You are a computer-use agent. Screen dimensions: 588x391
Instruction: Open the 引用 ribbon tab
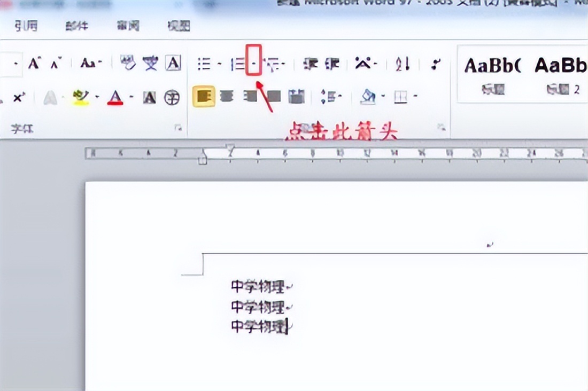[x=26, y=26]
